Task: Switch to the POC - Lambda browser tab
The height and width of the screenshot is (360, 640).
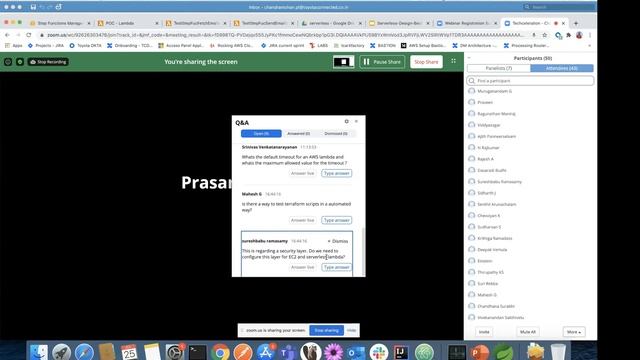Action: [127, 23]
